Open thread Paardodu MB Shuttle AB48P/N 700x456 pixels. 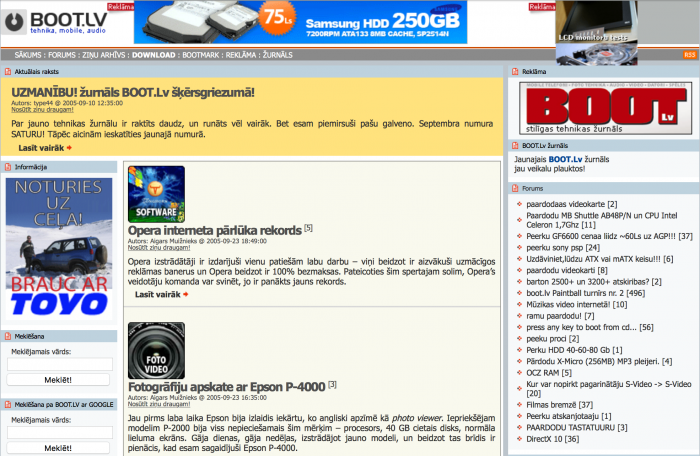(x=601, y=220)
